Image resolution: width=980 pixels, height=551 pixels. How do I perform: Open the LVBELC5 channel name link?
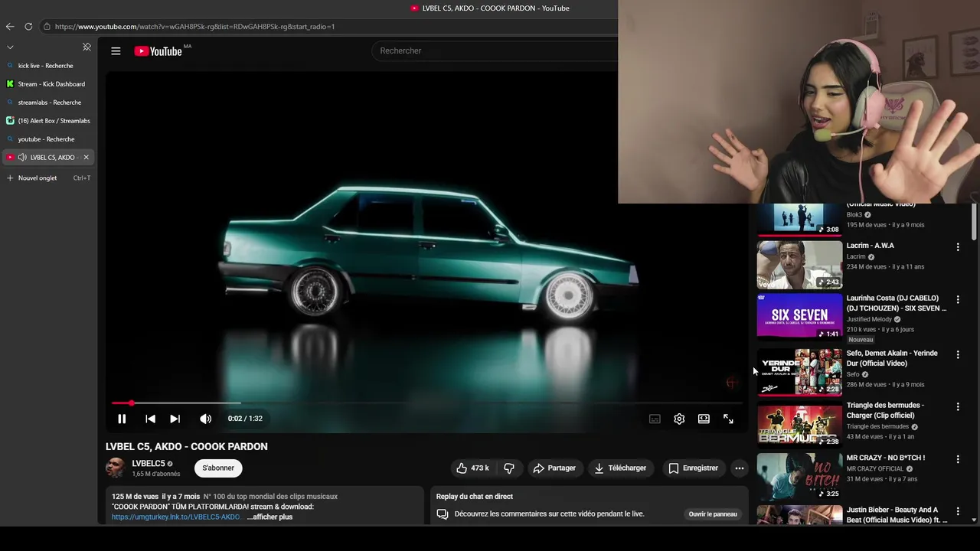click(x=148, y=464)
